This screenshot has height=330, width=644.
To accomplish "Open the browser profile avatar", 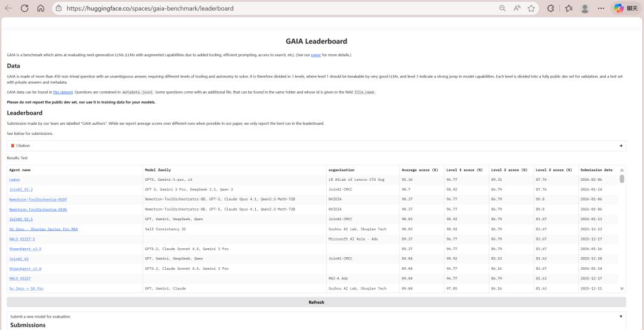I will pos(585,8).
